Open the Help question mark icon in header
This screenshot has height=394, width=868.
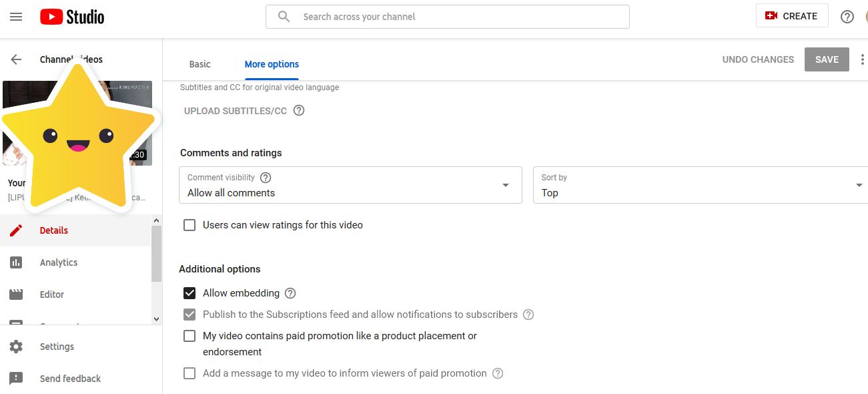[847, 17]
